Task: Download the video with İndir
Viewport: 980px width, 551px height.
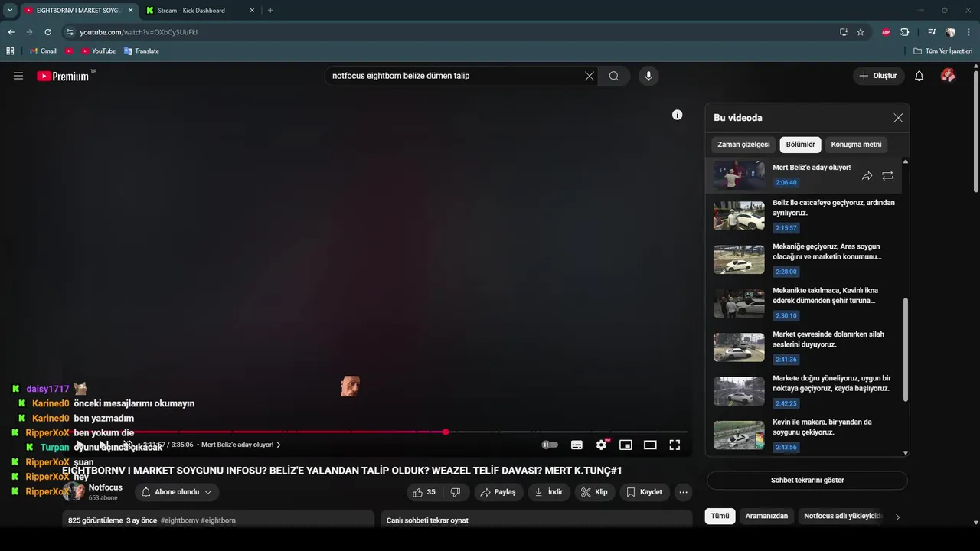Action: (x=549, y=492)
